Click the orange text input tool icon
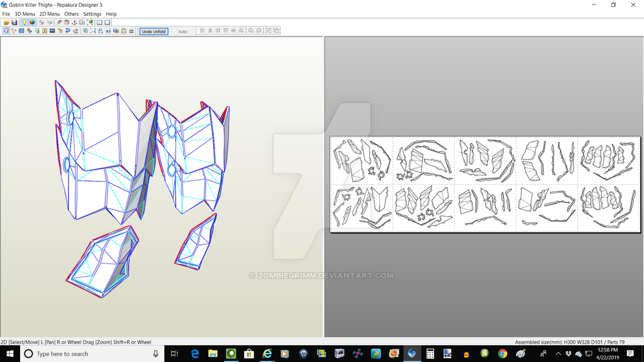Screen dimensions: 644x362 [x=45, y=30]
